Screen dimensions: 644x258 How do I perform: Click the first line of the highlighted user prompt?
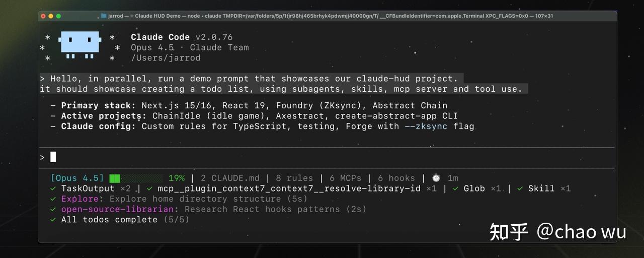pyautogui.click(x=252, y=79)
